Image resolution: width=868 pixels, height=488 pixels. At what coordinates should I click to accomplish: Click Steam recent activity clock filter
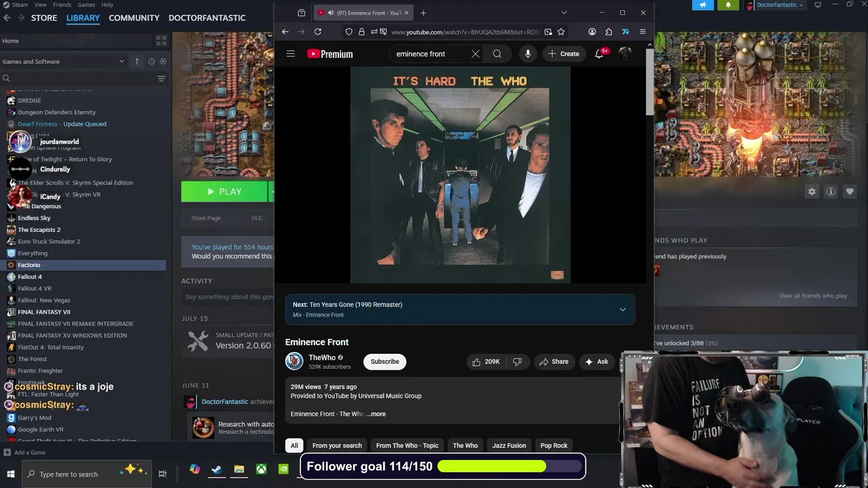pyautogui.click(x=151, y=61)
